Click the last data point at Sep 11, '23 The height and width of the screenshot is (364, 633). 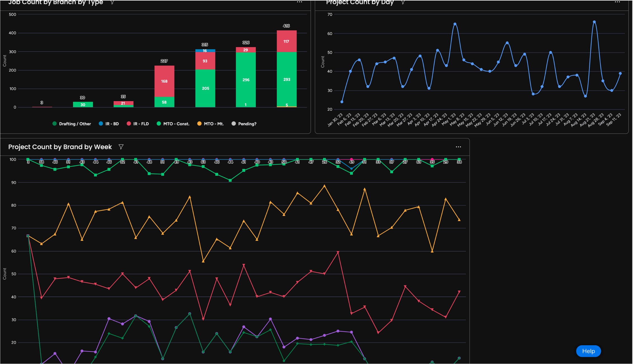coord(620,73)
